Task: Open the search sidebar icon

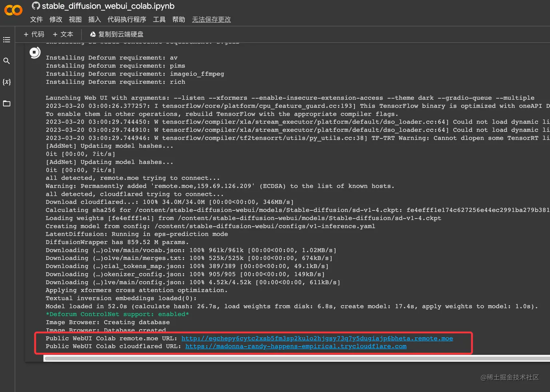Action: click(x=7, y=61)
